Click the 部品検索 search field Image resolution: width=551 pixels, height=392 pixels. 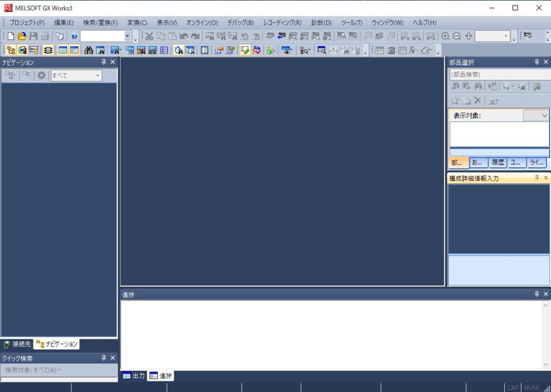pos(498,75)
